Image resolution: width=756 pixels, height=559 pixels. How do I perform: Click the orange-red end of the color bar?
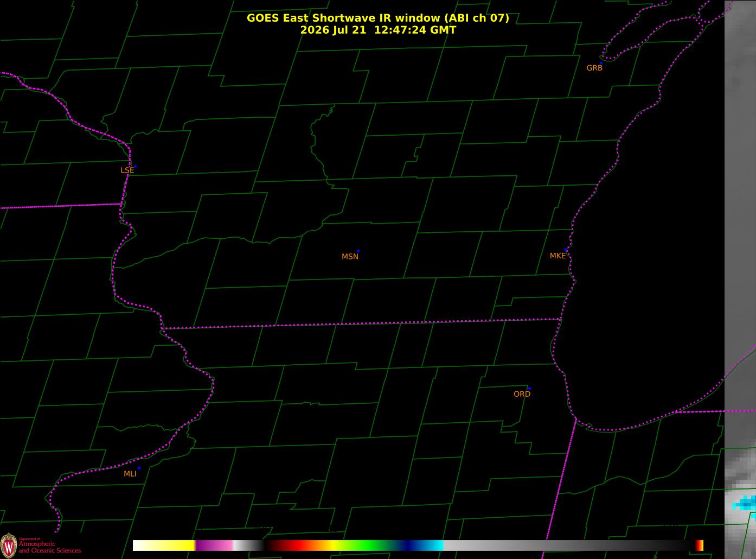[700, 545]
